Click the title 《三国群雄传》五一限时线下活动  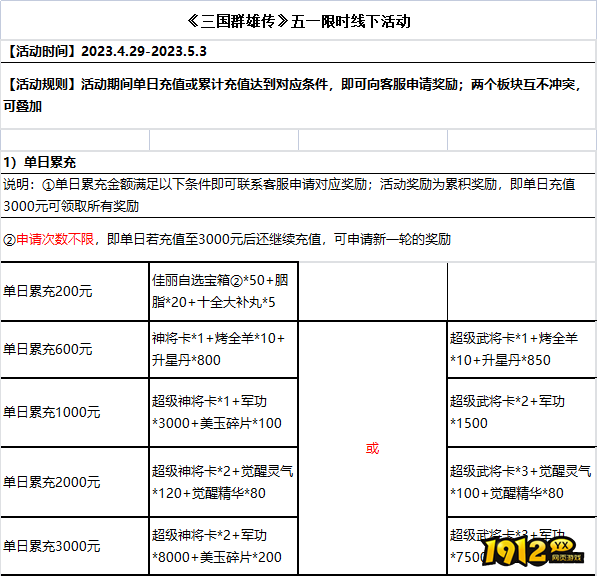[298, 21]
